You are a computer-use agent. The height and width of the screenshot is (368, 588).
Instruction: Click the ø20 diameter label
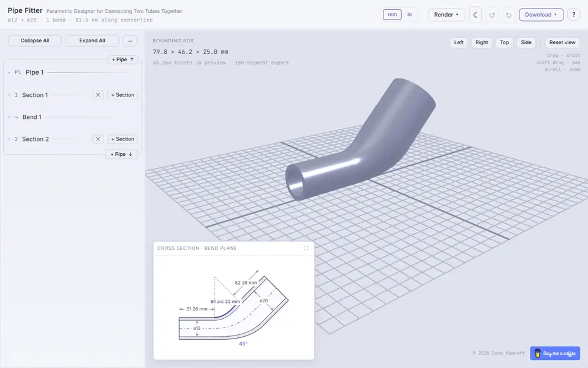[263, 301]
